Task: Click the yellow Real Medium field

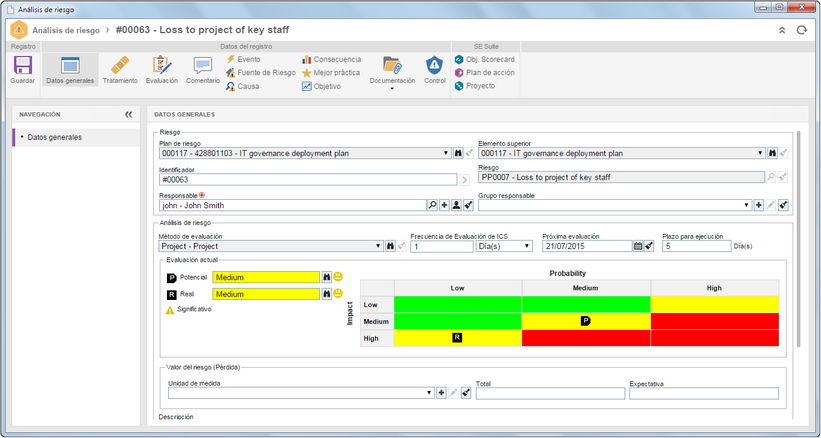Action: tap(266, 294)
